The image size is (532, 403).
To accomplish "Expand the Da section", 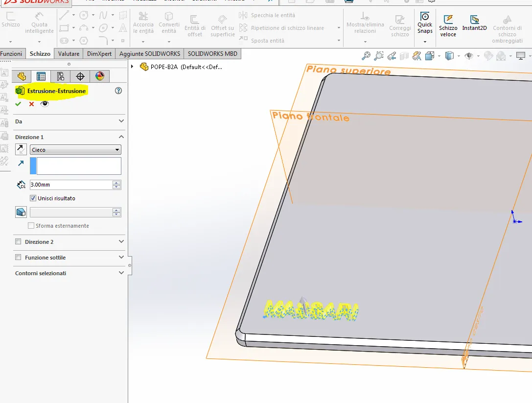I will pos(121,121).
